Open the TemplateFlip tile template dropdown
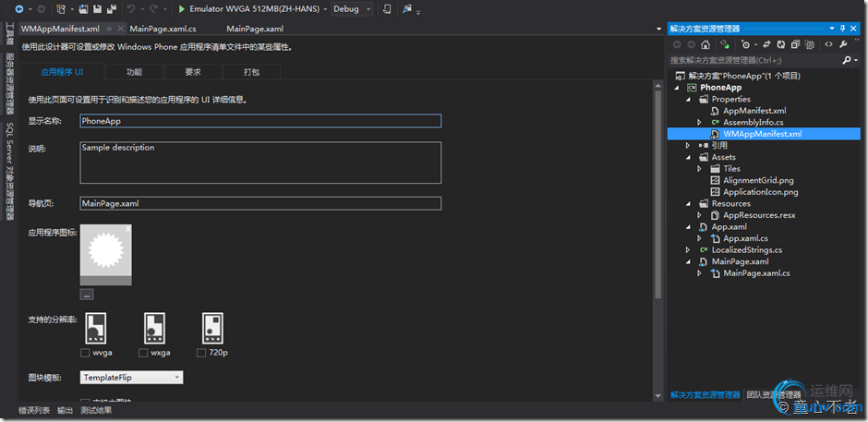The height and width of the screenshot is (422, 868). (x=131, y=378)
